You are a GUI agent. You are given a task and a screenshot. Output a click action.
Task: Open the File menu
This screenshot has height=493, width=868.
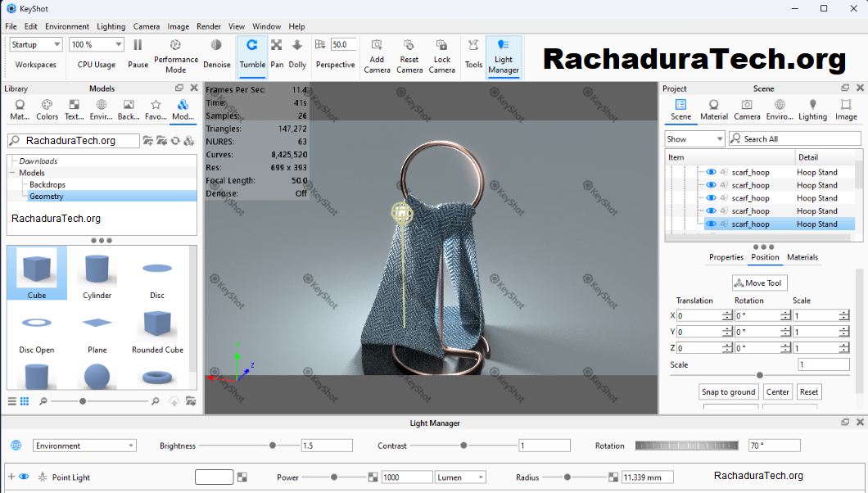pos(11,26)
